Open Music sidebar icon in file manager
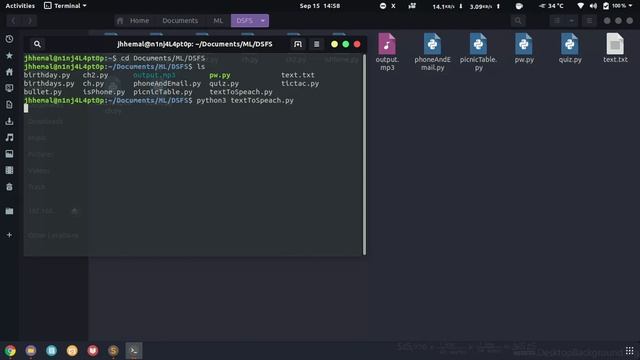 tap(9, 138)
